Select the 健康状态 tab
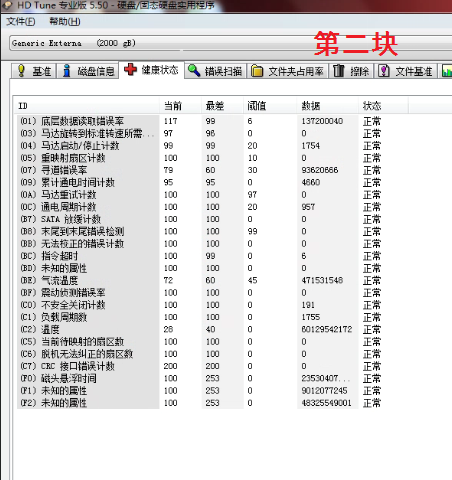Screen dimensions: 452x480 pos(152,70)
